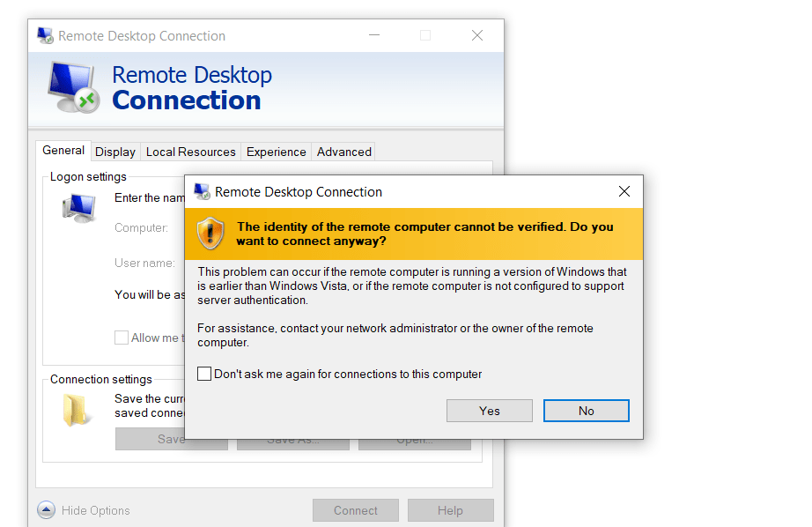Click the "This problem can occur" paragraph
This screenshot has width=812, height=527.
411,286
